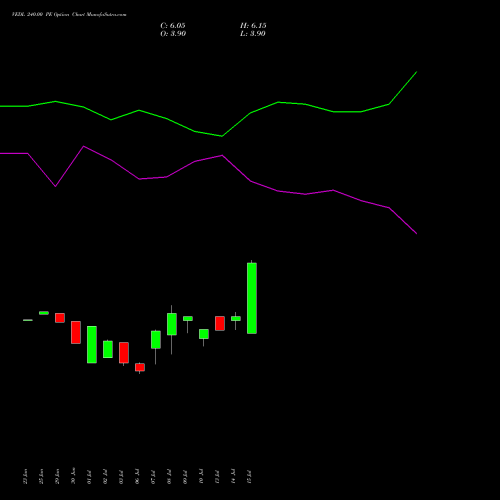Click the high value 'H: 6.15'
Viewport: 500px width, 500px height.
[253, 26]
